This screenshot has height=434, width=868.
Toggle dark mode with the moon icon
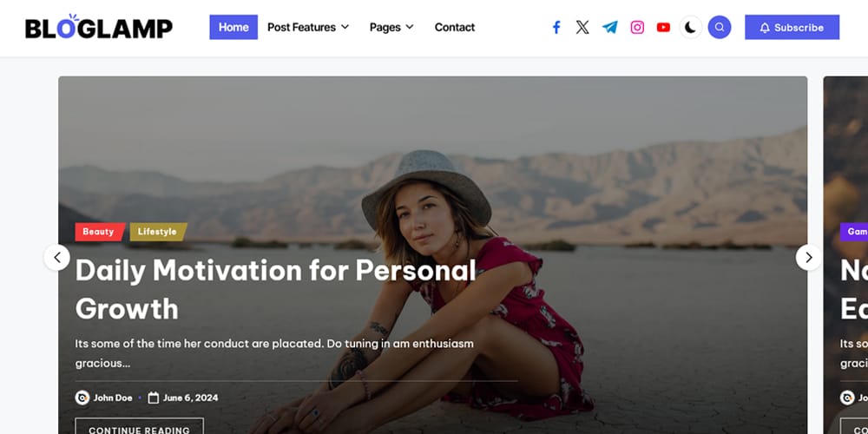[690, 27]
